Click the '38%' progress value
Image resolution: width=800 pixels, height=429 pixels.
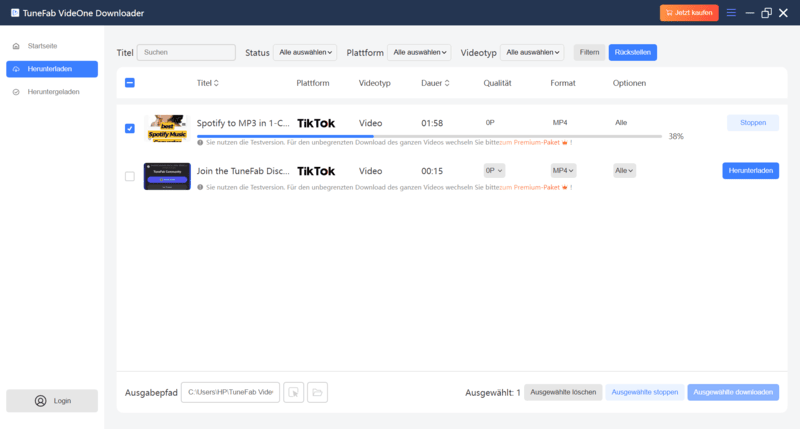pos(676,136)
